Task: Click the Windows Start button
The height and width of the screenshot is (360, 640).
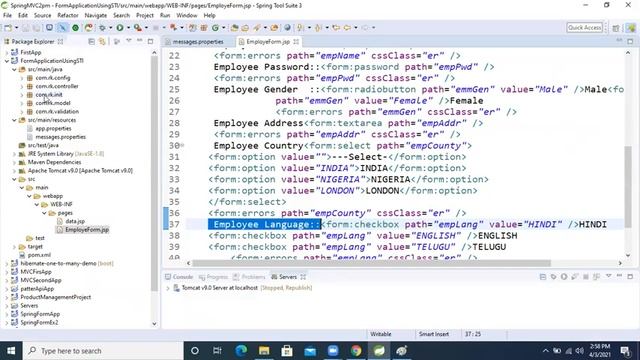Action: (x=11, y=351)
